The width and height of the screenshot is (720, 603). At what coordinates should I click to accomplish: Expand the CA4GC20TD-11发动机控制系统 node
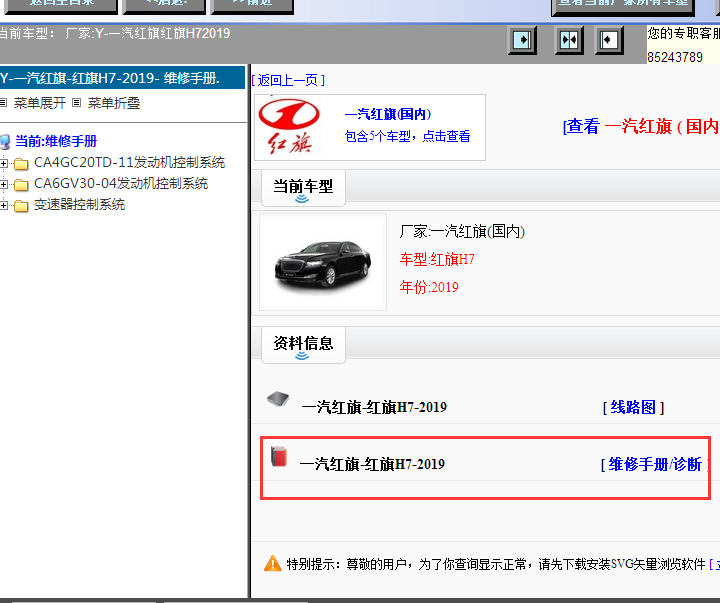(4, 163)
